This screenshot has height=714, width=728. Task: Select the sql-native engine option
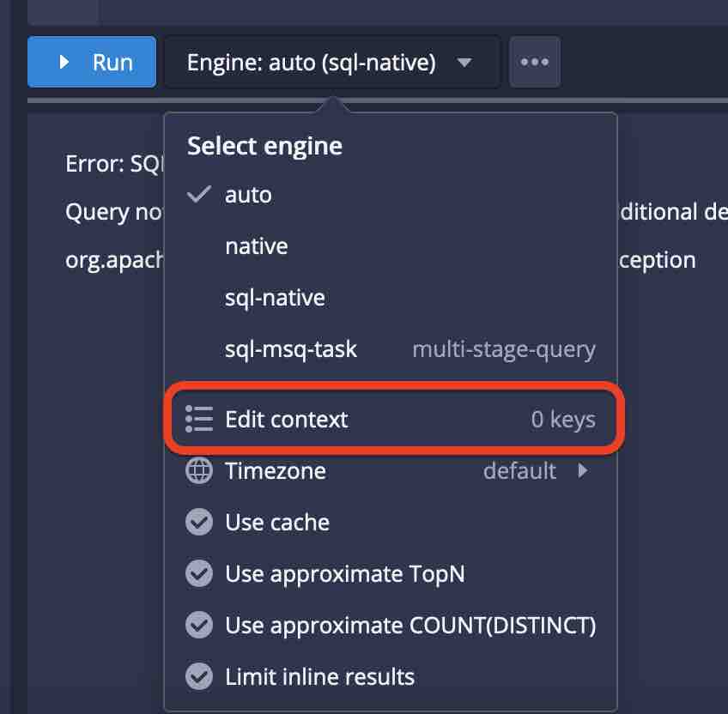(x=275, y=298)
